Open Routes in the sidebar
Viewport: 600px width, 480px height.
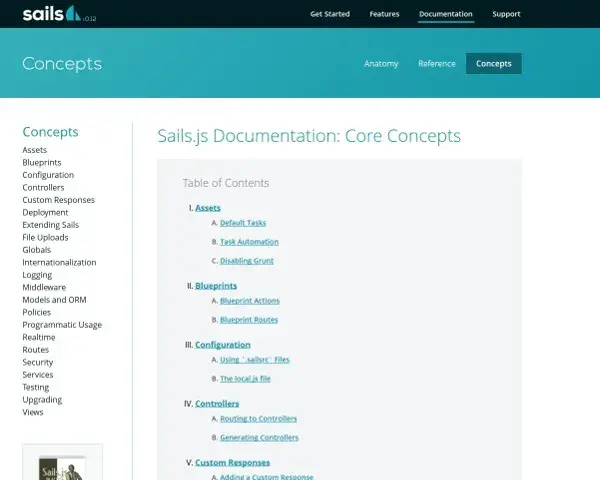(x=36, y=350)
